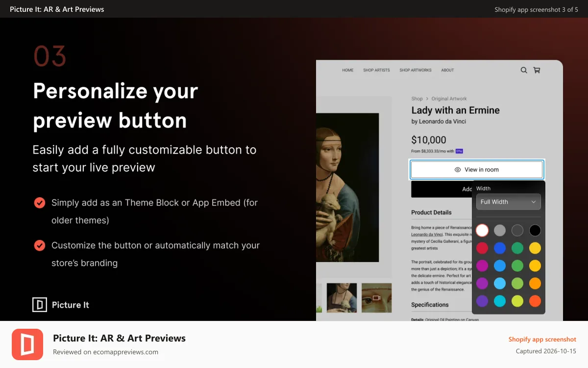The width and height of the screenshot is (588, 368).
Task: Select the full-portrait Lady with an Ermine thumbnail
Action: tap(341, 298)
